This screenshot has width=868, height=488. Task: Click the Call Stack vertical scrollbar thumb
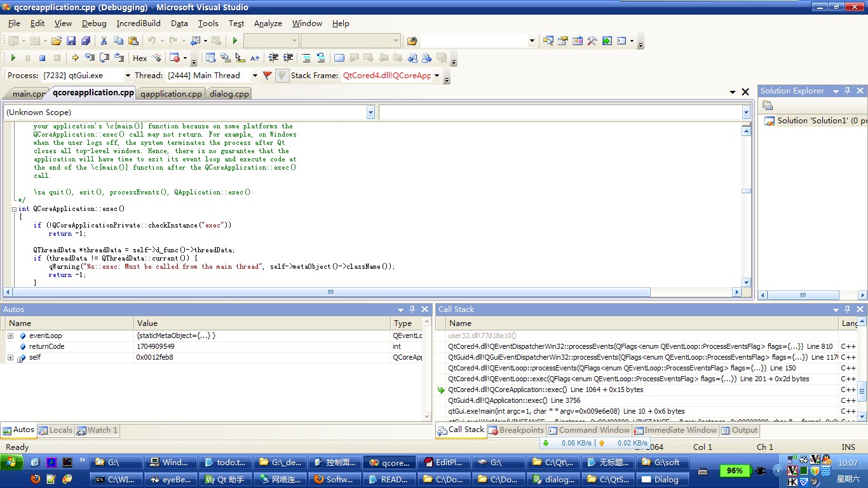point(862,391)
